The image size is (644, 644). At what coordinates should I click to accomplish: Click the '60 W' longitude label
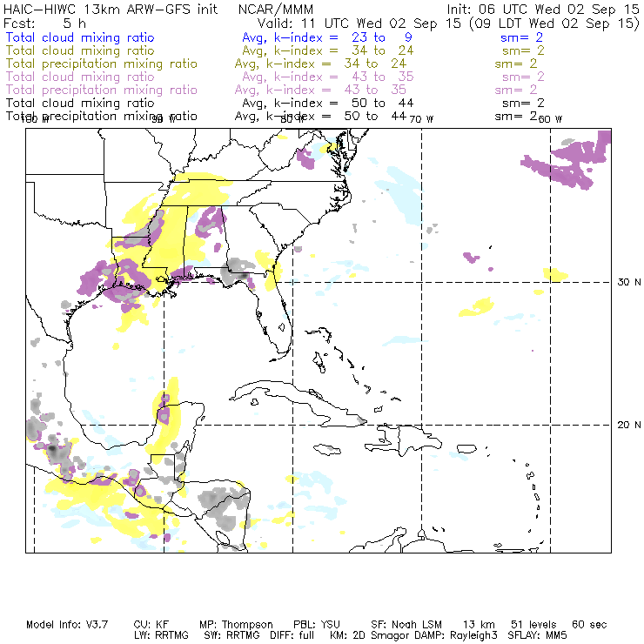tap(550, 119)
